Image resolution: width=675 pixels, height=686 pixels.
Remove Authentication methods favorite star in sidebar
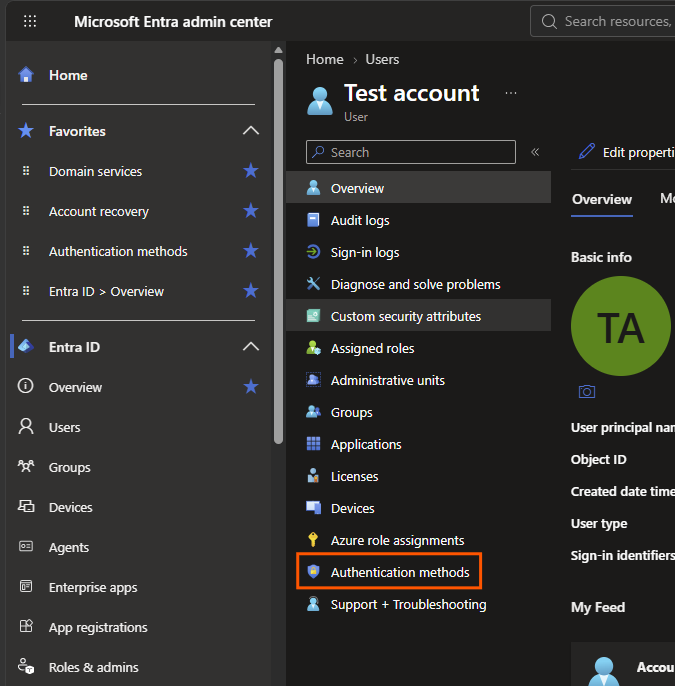tap(251, 251)
